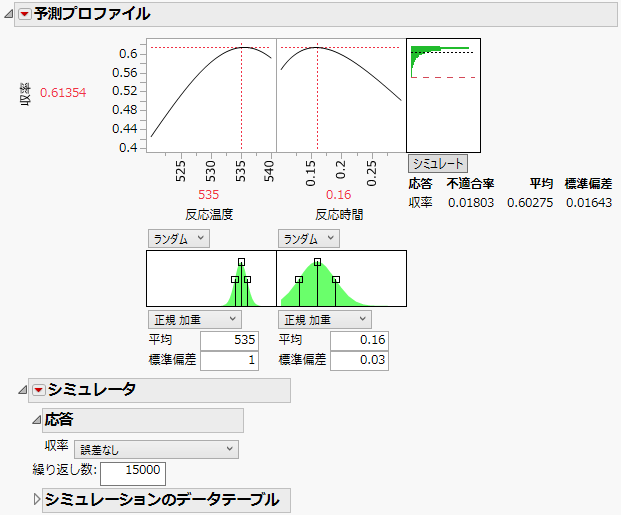Click the right handle of the 反応時間 distribution
621x515 pixels.
336,279
